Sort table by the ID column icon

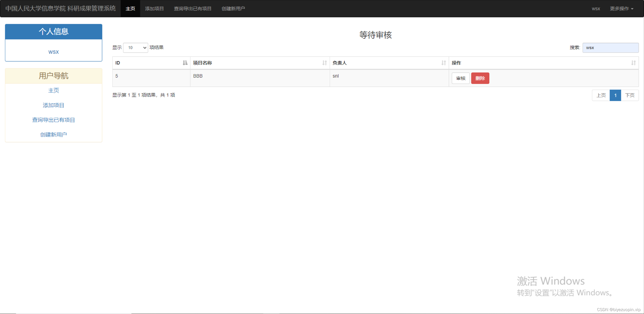tap(185, 63)
